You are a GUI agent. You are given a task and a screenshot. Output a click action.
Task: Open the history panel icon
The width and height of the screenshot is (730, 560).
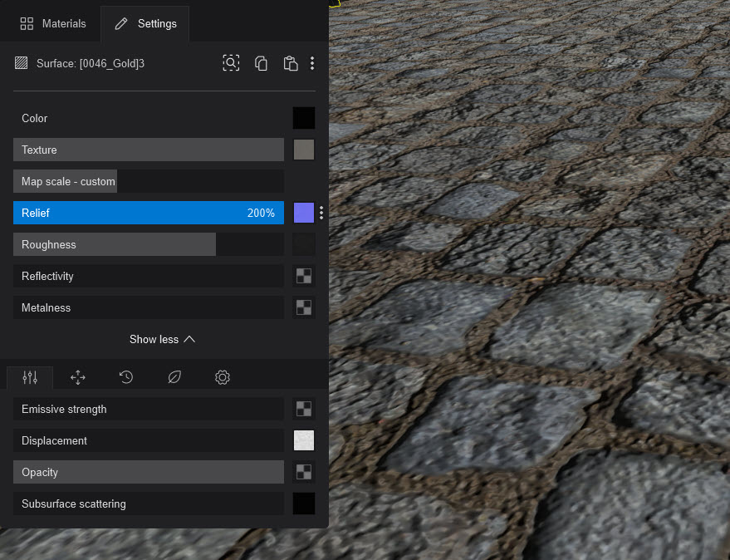(125, 377)
